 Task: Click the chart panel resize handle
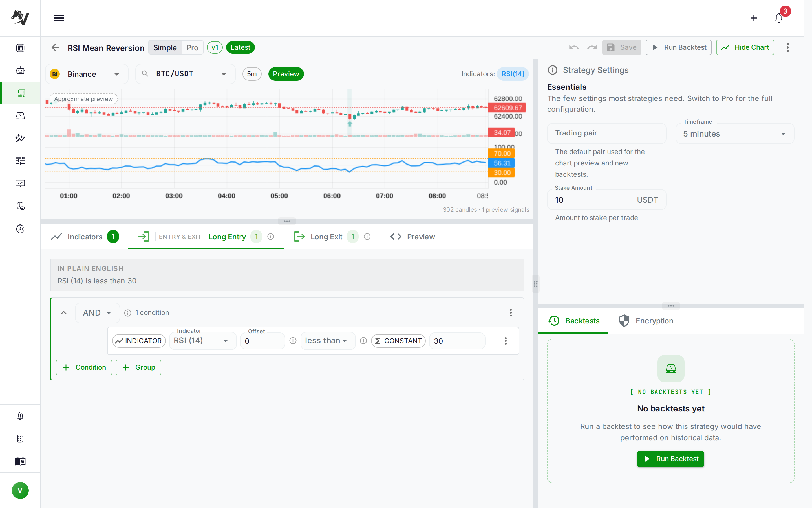tap(287, 221)
